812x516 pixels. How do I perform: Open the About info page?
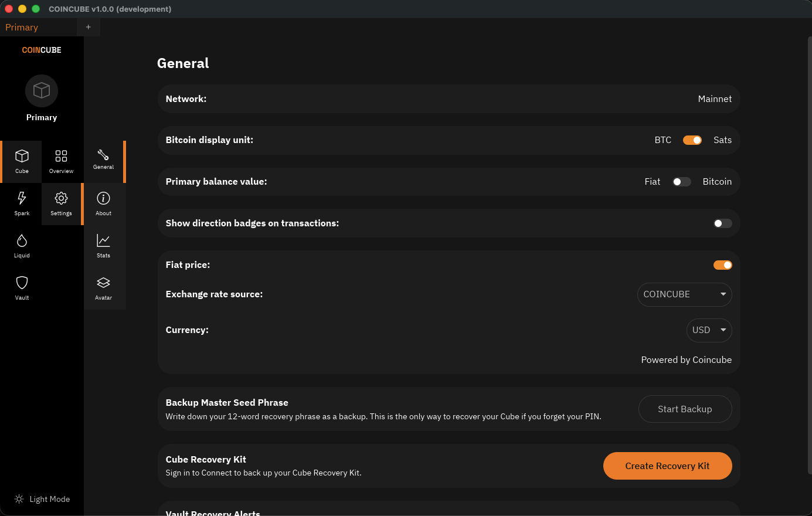(x=103, y=204)
